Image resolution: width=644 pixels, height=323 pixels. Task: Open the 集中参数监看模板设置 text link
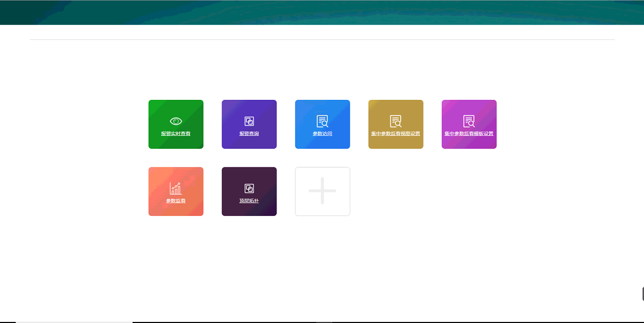[x=469, y=134]
